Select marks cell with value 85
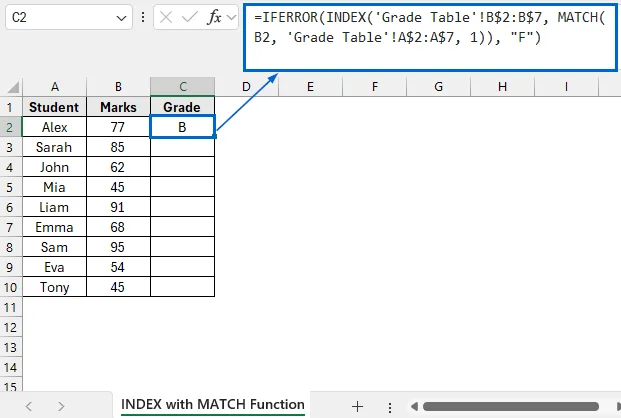The width and height of the screenshot is (621, 418). click(118, 147)
